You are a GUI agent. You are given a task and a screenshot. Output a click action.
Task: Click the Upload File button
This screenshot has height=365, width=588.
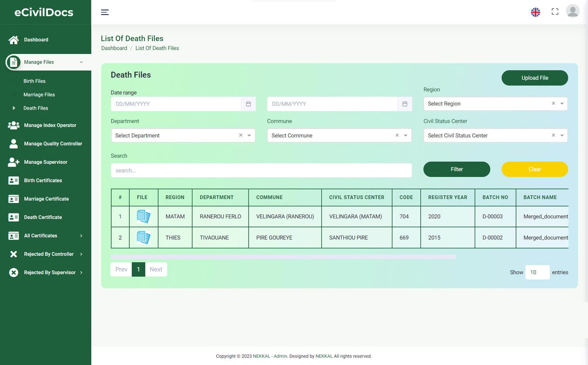click(535, 78)
